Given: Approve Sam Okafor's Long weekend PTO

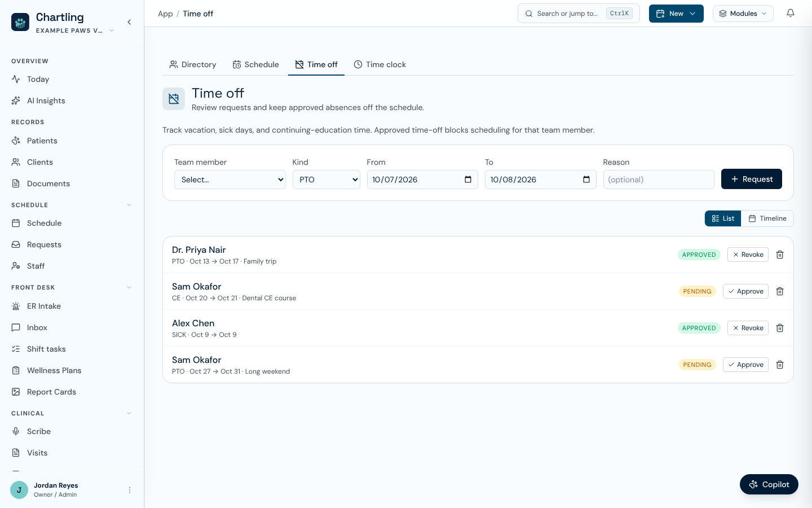Looking at the screenshot, I should (x=745, y=365).
